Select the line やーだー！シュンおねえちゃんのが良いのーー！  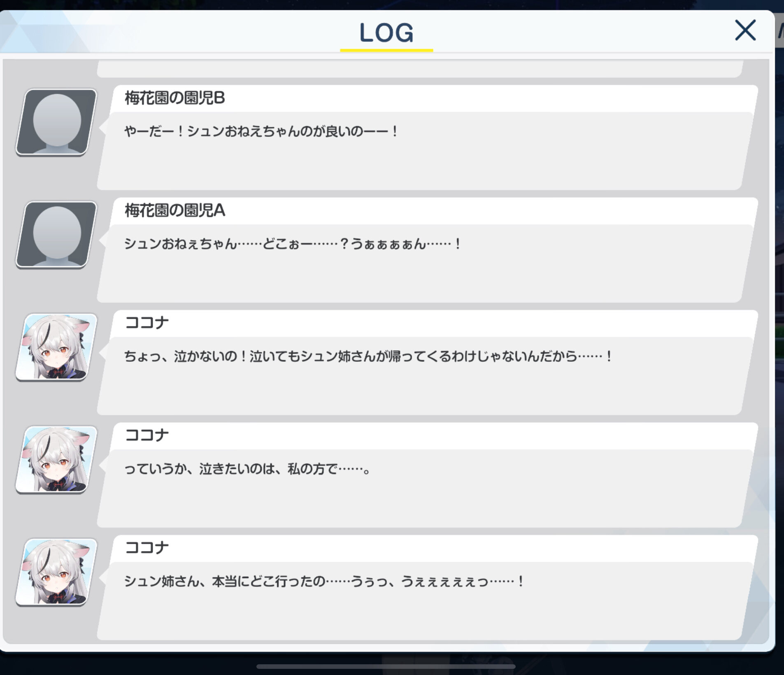261,131
